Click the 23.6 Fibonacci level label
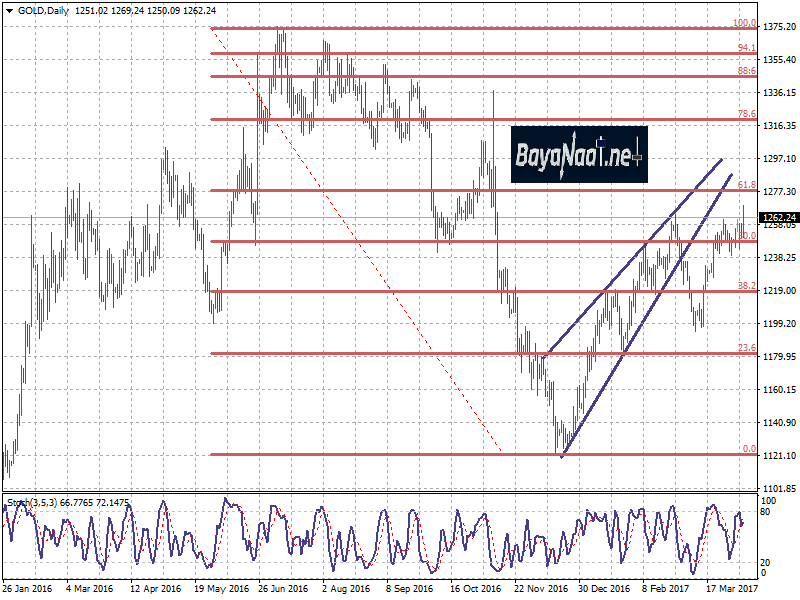The height and width of the screenshot is (600, 800). click(x=746, y=347)
